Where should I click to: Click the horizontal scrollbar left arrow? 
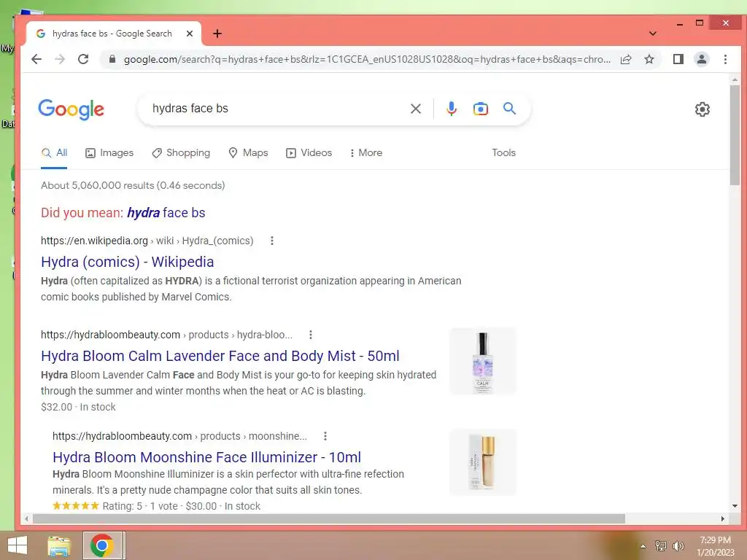pos(27,518)
